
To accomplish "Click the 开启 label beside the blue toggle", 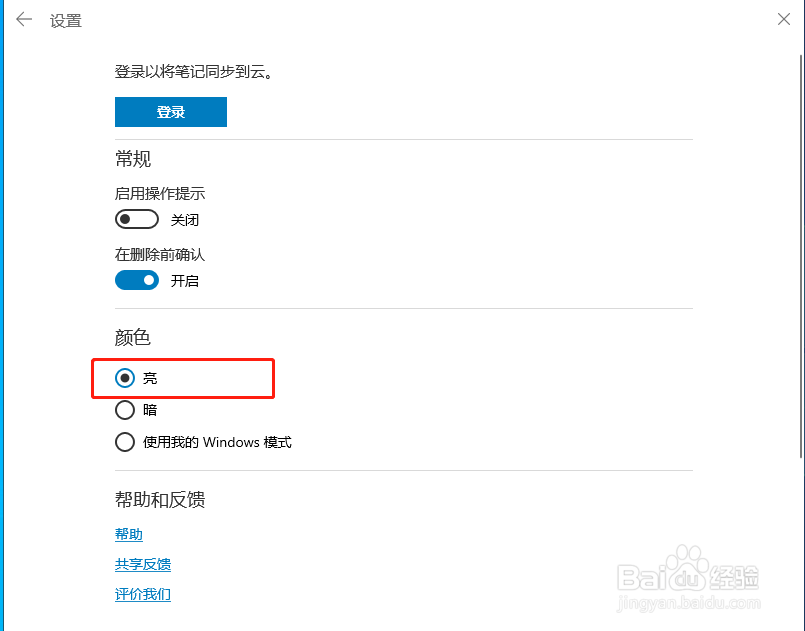I will point(186,280).
